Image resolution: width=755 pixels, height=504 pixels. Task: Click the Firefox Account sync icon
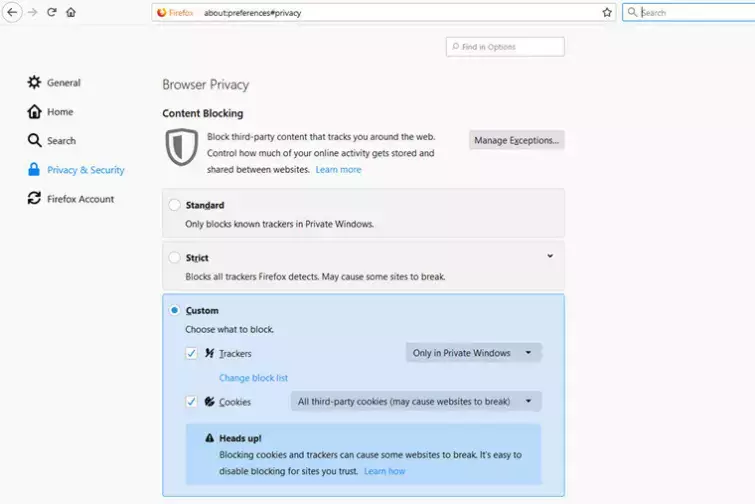pos(35,199)
